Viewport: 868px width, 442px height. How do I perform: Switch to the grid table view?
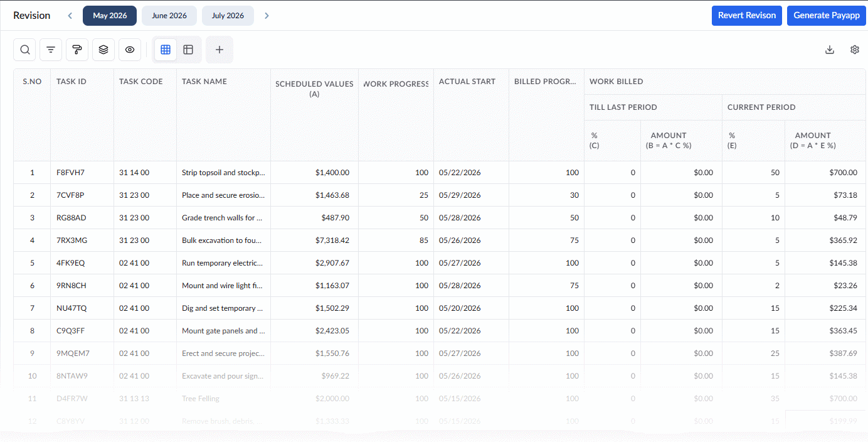pyautogui.click(x=166, y=50)
